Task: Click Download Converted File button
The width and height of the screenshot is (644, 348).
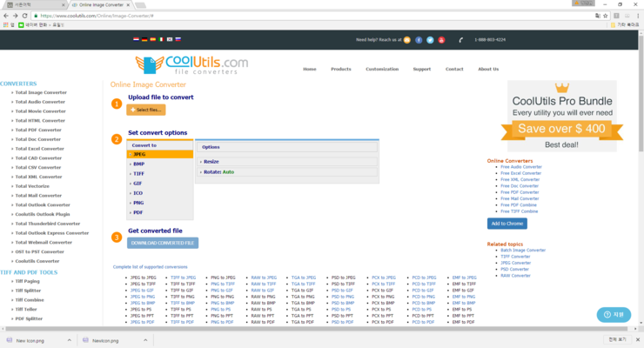Action: (x=163, y=243)
